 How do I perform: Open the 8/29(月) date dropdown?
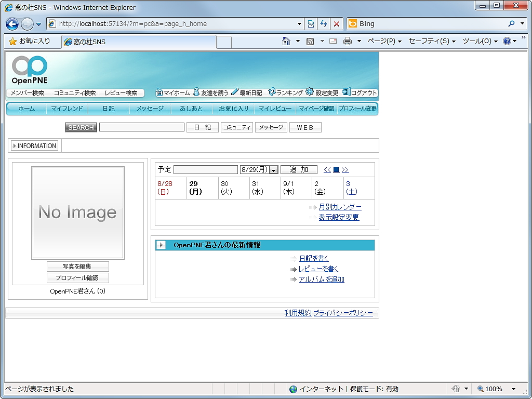(274, 169)
